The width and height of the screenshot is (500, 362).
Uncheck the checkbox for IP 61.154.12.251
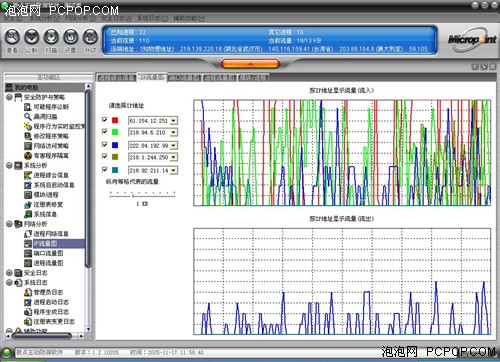point(105,119)
